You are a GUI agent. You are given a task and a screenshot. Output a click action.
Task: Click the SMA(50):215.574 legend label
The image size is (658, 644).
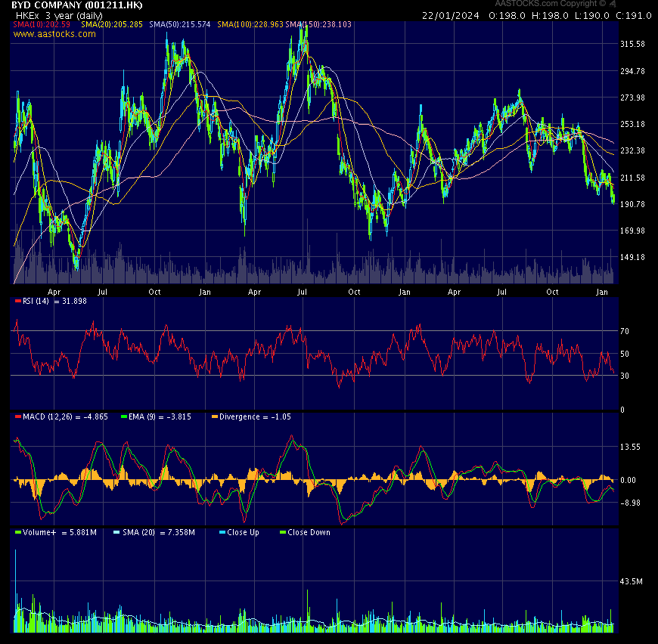coord(179,24)
